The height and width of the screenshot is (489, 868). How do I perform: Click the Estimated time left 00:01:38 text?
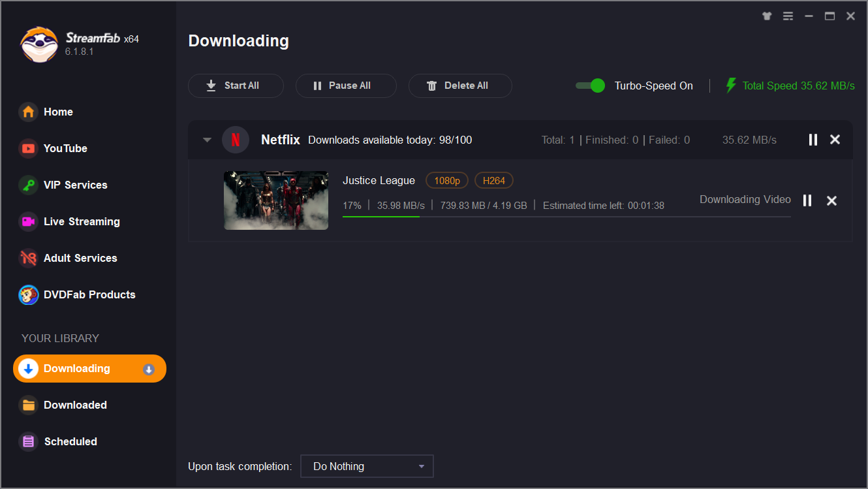tap(604, 206)
